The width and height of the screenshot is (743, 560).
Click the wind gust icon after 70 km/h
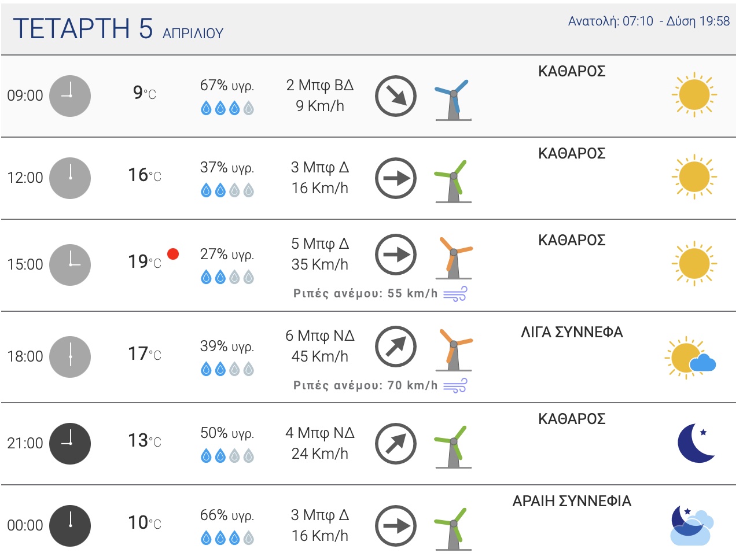(x=455, y=386)
